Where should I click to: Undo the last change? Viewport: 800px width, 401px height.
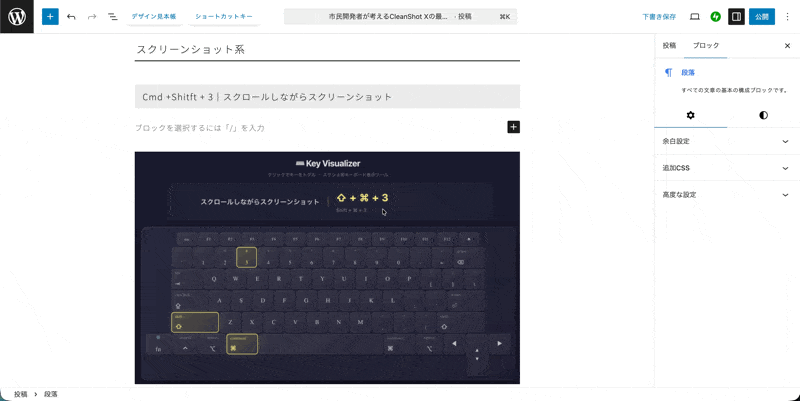(x=71, y=17)
